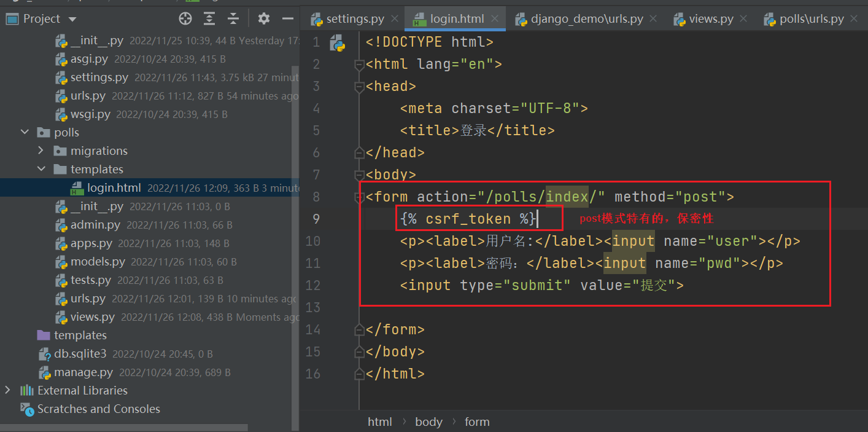The height and width of the screenshot is (432, 868).
Task: Click Python icon next to tests.py
Action: (x=61, y=281)
